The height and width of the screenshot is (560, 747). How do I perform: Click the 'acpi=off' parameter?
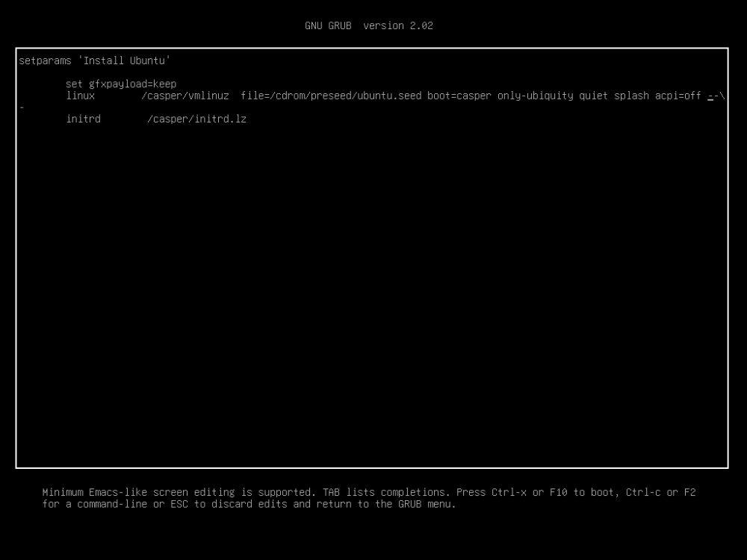point(678,96)
